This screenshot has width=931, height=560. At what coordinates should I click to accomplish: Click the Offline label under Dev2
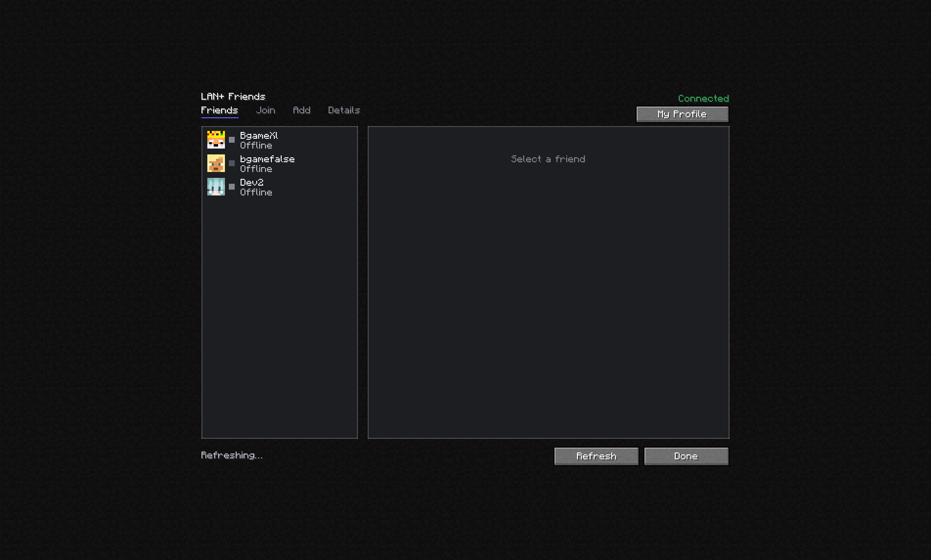point(256,193)
